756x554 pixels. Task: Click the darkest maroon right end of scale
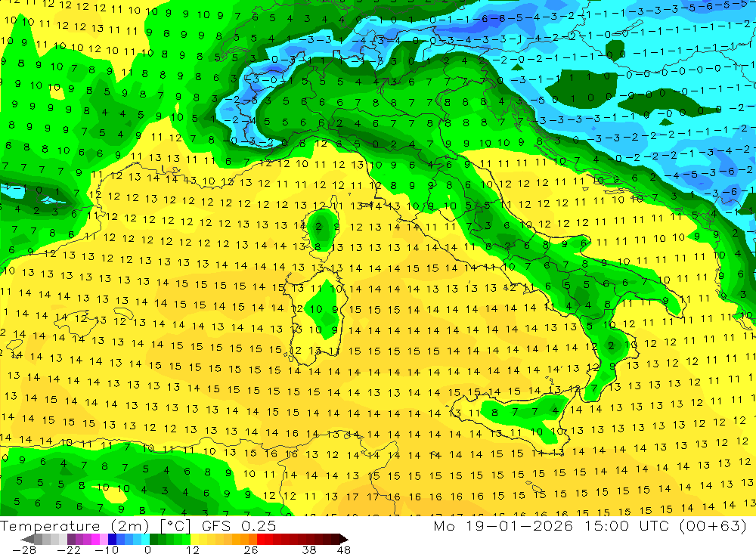click(344, 539)
